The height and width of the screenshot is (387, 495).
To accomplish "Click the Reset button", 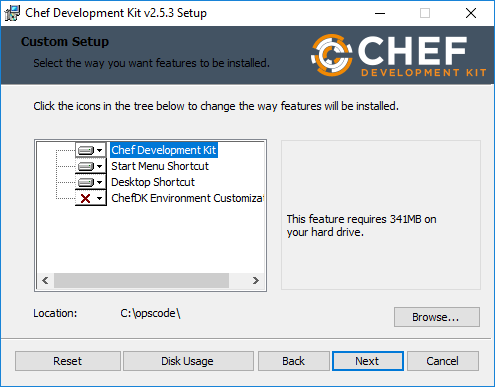I will click(68, 361).
